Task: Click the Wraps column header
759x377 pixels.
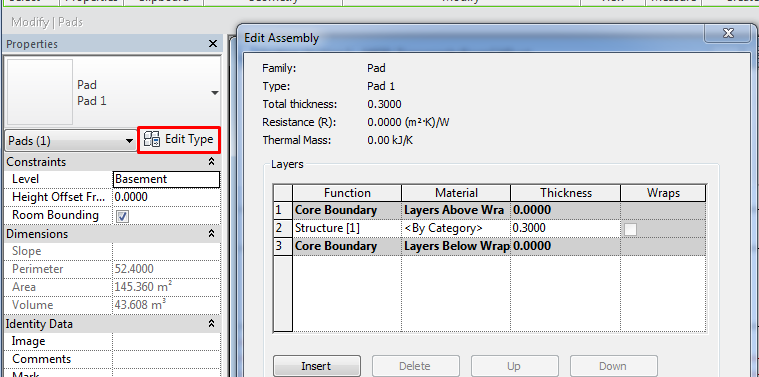Action: tap(663, 193)
